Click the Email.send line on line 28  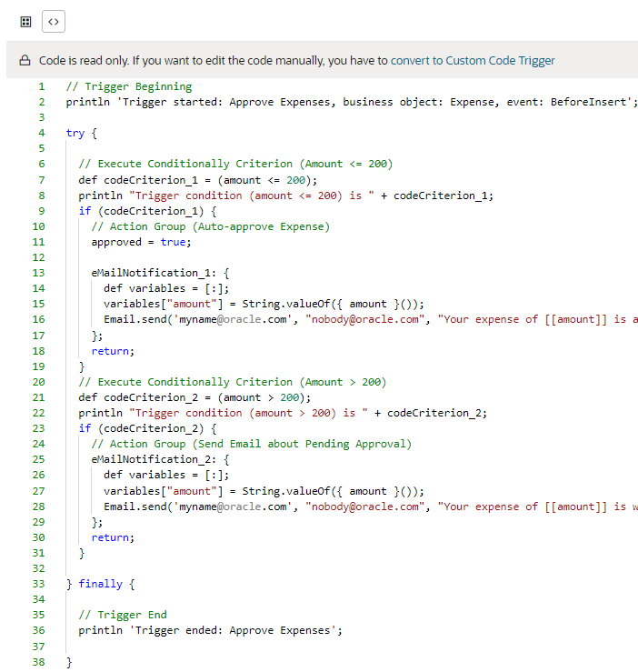[x=371, y=507]
